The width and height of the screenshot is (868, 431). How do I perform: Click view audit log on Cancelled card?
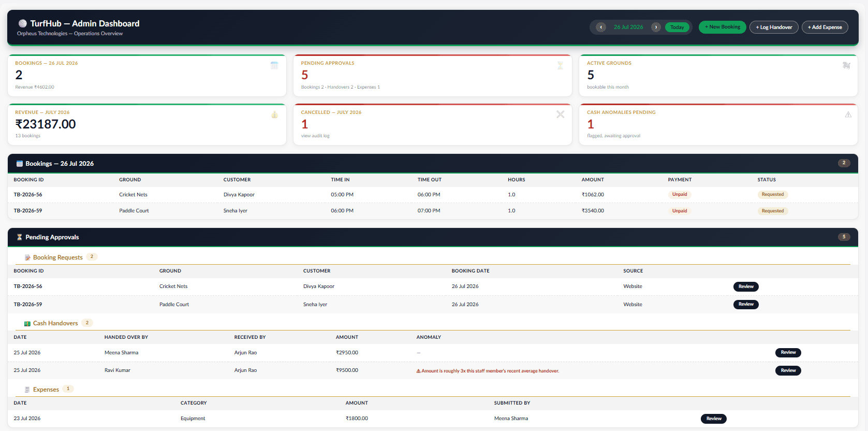[315, 136]
